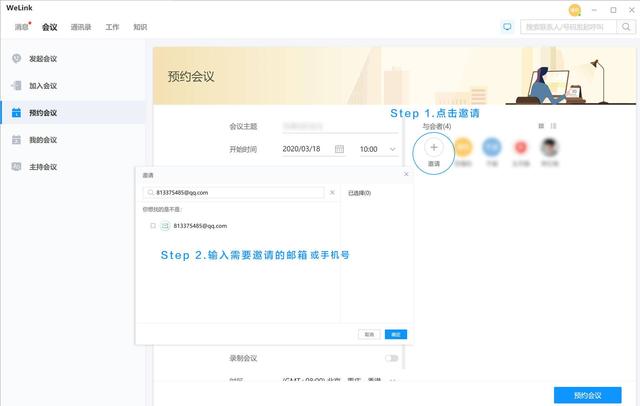640x406 pixels.
Task: Click the 主持会议 sidebar icon
Action: click(16, 166)
